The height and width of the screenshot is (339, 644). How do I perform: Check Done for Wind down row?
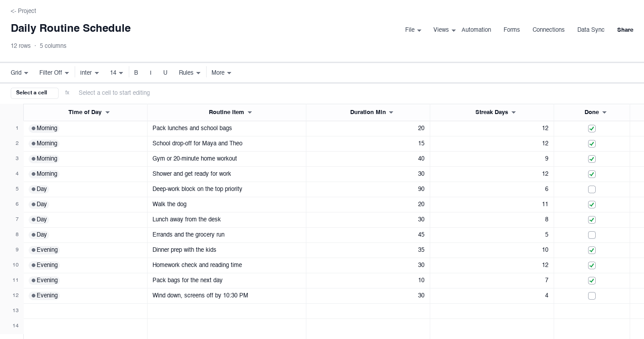[x=592, y=296]
